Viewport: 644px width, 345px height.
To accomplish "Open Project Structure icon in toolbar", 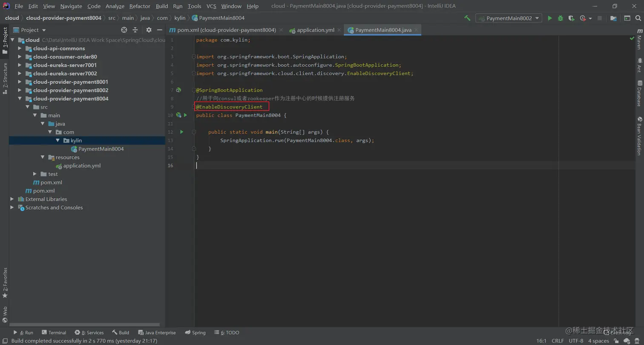I will (613, 18).
